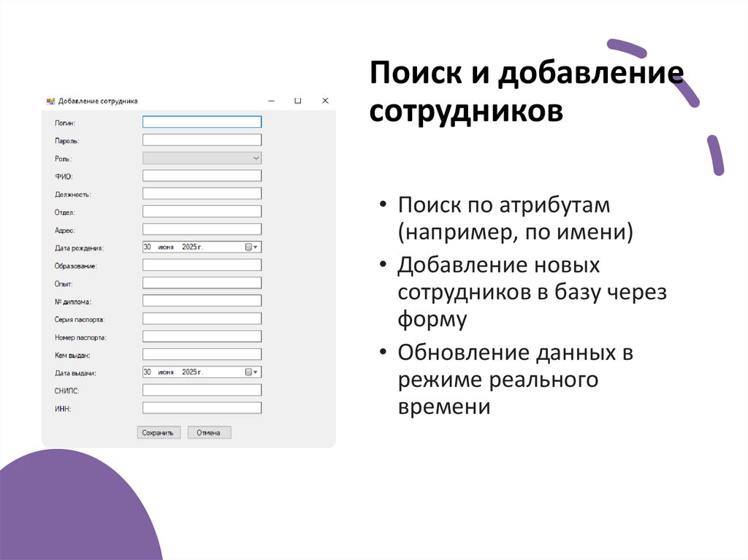Click the Адрес input field

pyautogui.click(x=202, y=229)
